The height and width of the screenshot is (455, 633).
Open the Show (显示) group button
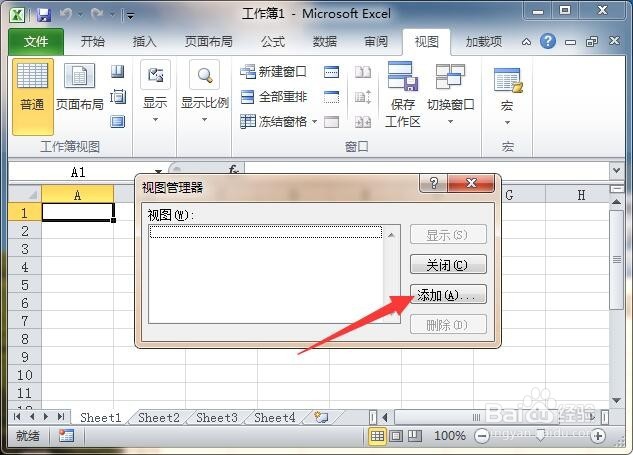point(155,92)
